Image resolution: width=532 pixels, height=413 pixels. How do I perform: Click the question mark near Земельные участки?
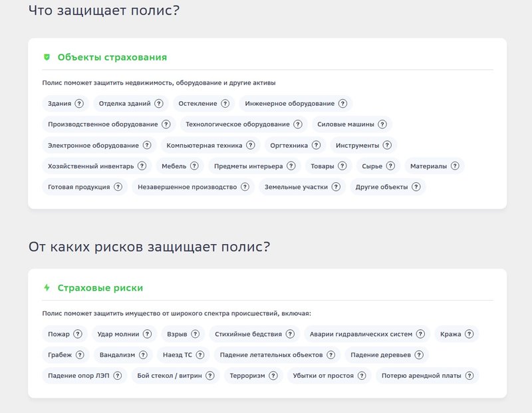tap(336, 187)
